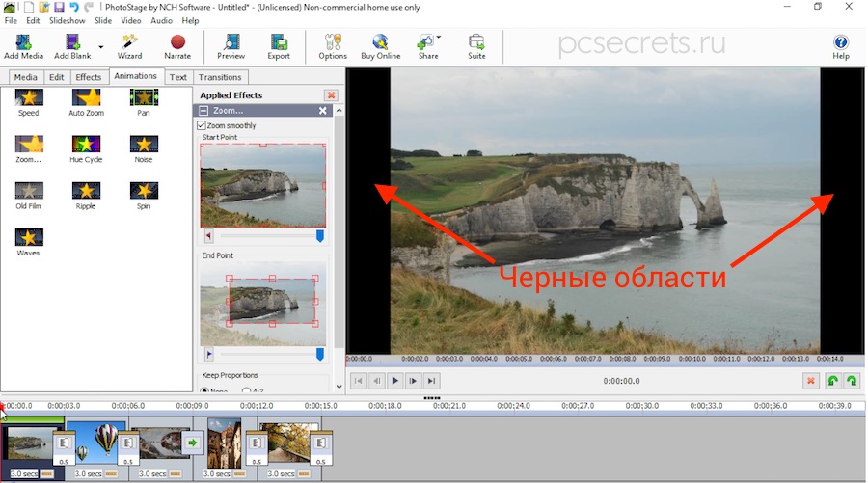Choose the Ripple animation effect
This screenshot has width=868, height=483.
click(x=87, y=191)
